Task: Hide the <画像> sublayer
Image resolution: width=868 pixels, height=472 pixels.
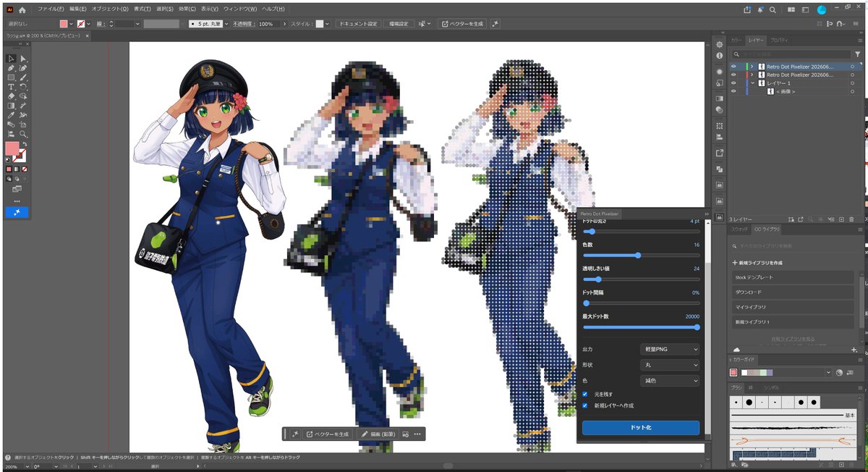Action: pyautogui.click(x=733, y=92)
